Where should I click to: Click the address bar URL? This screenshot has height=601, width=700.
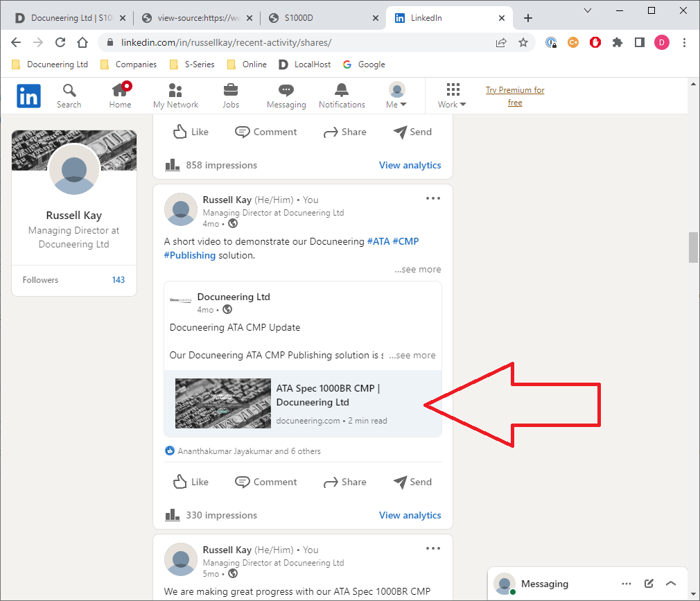coord(226,42)
